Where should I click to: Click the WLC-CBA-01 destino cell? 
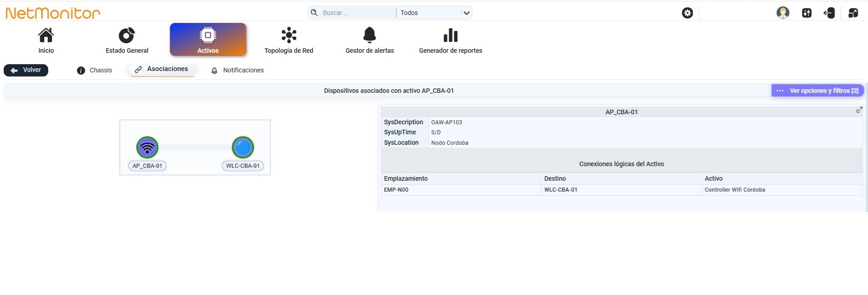(x=622, y=190)
